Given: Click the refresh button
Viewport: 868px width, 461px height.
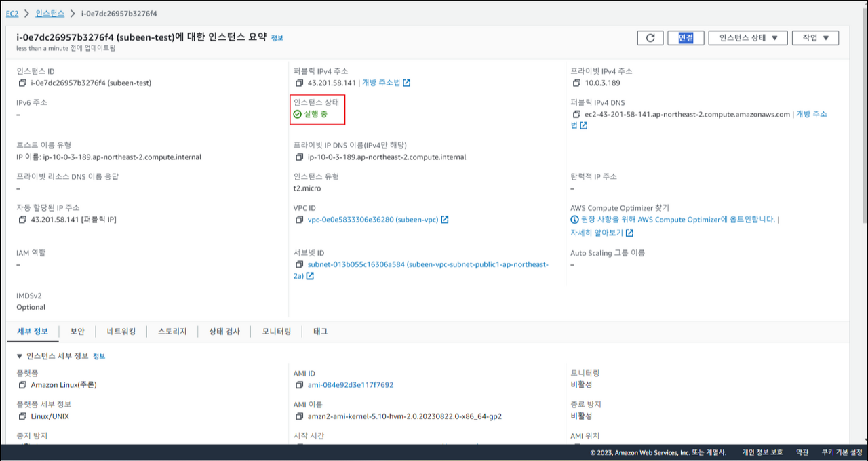Looking at the screenshot, I should pos(650,38).
